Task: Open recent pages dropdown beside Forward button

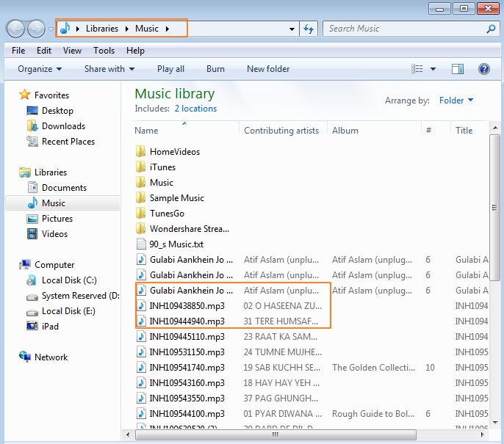Action: (x=51, y=29)
